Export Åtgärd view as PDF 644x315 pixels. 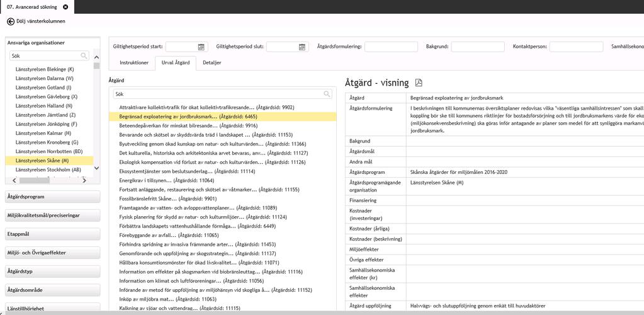click(x=419, y=83)
